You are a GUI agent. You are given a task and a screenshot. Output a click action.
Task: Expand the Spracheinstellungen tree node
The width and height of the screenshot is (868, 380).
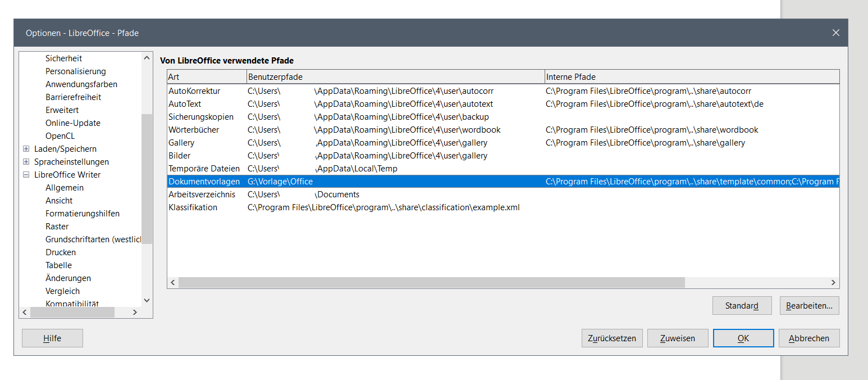tap(26, 162)
